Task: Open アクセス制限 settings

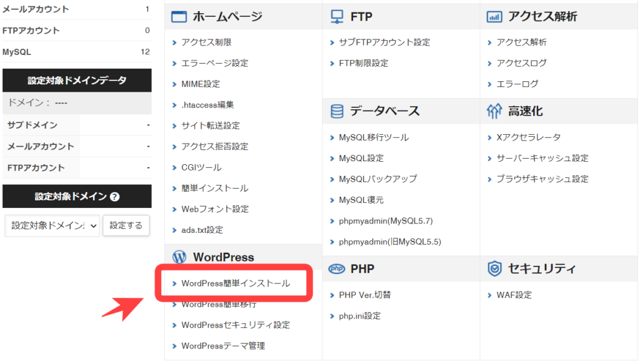Action: (206, 42)
